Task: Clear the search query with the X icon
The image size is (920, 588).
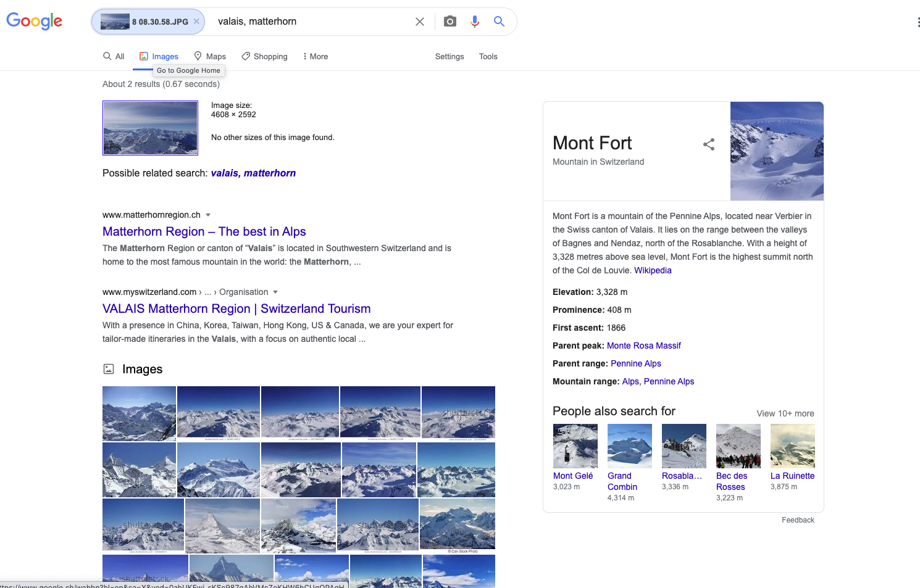Action: click(x=420, y=21)
